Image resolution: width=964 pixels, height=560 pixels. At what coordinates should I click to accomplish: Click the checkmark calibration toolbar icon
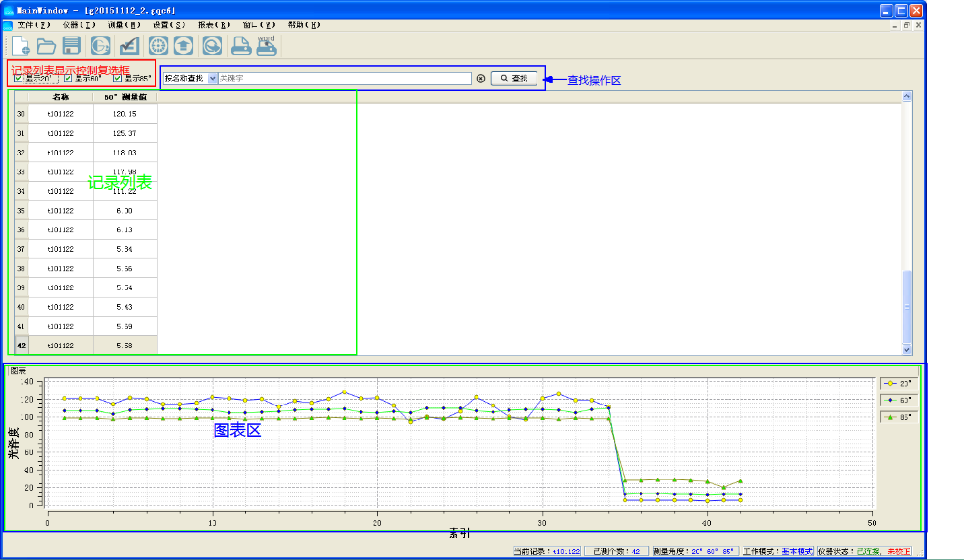pyautogui.click(x=129, y=46)
